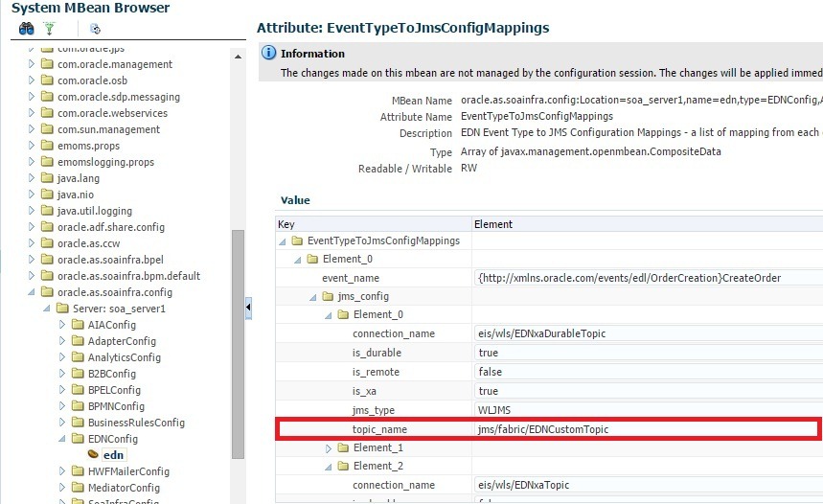Edit the topic_name value field
This screenshot has height=504, width=823.
(x=647, y=429)
